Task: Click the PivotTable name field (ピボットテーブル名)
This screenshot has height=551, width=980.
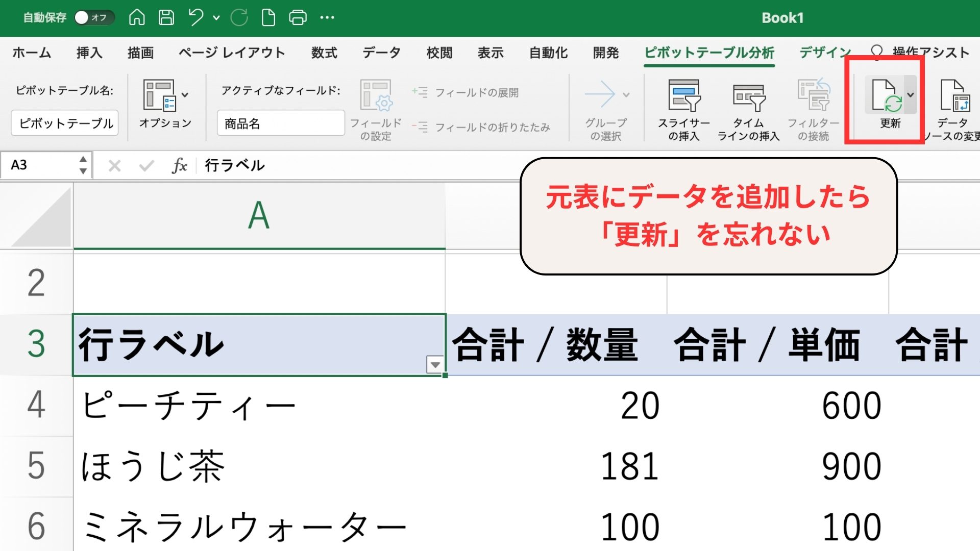Action: pyautogui.click(x=65, y=123)
